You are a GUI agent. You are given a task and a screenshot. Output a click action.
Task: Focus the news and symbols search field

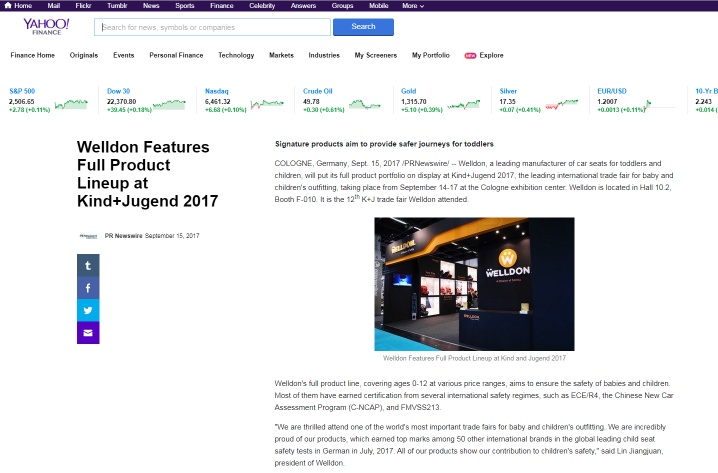(x=212, y=27)
